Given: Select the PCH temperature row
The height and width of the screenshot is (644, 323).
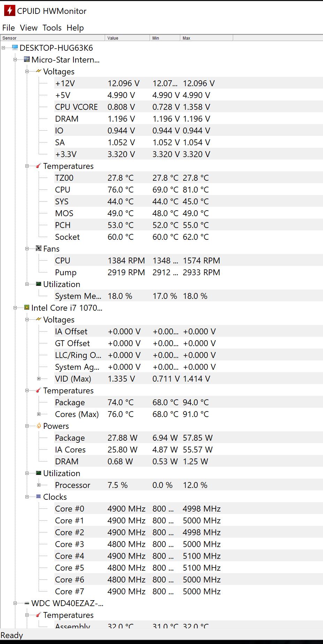Looking at the screenshot, I should tap(188, 225).
